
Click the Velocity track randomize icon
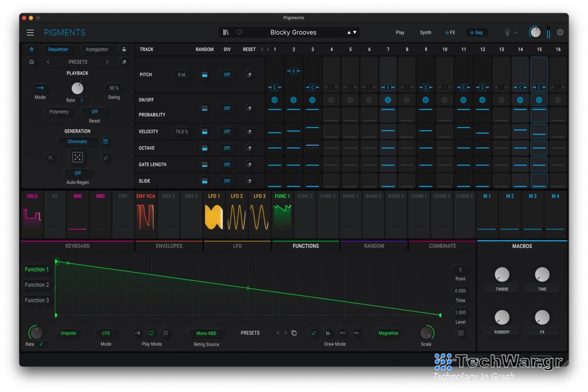[205, 132]
